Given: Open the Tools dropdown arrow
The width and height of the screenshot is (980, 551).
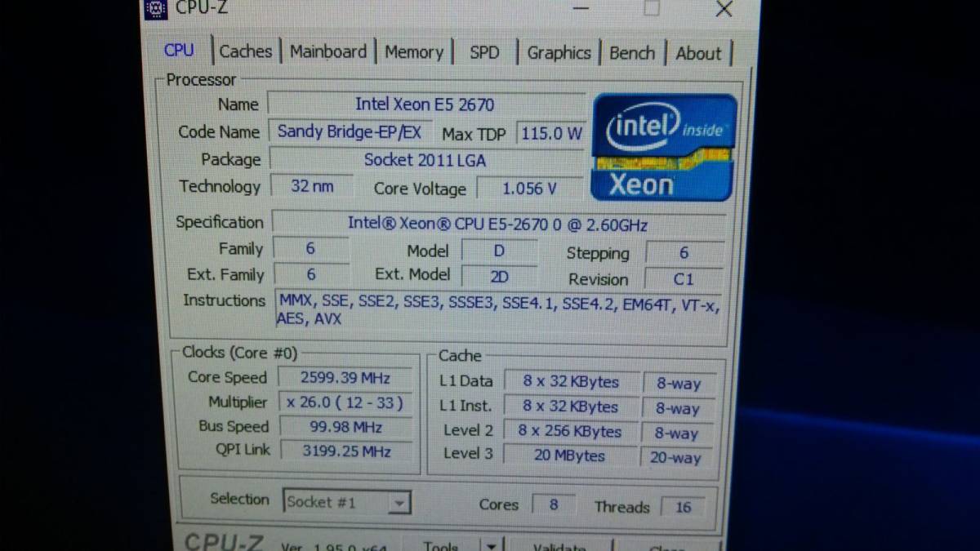Looking at the screenshot, I should pos(491,546).
